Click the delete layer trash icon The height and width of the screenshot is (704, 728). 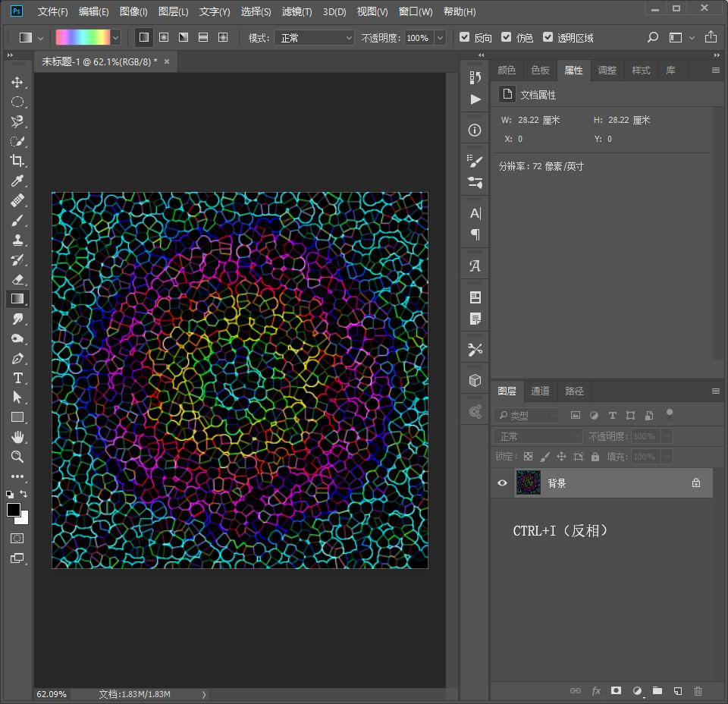tap(698, 691)
